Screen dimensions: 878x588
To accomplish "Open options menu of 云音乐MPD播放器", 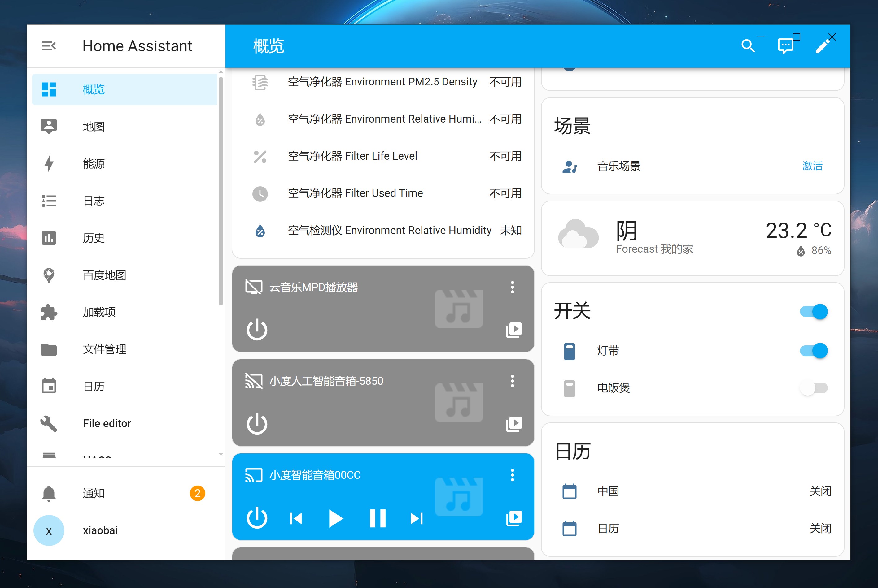I will [x=512, y=287].
